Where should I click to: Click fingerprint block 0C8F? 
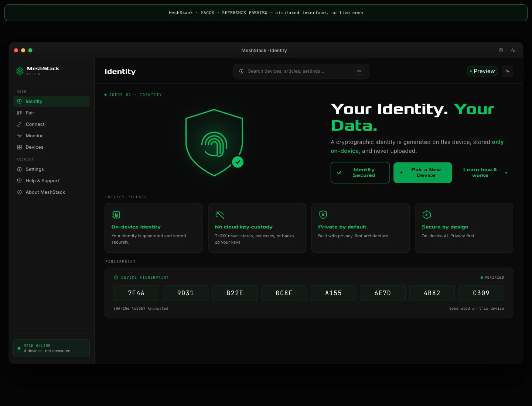[x=284, y=293]
